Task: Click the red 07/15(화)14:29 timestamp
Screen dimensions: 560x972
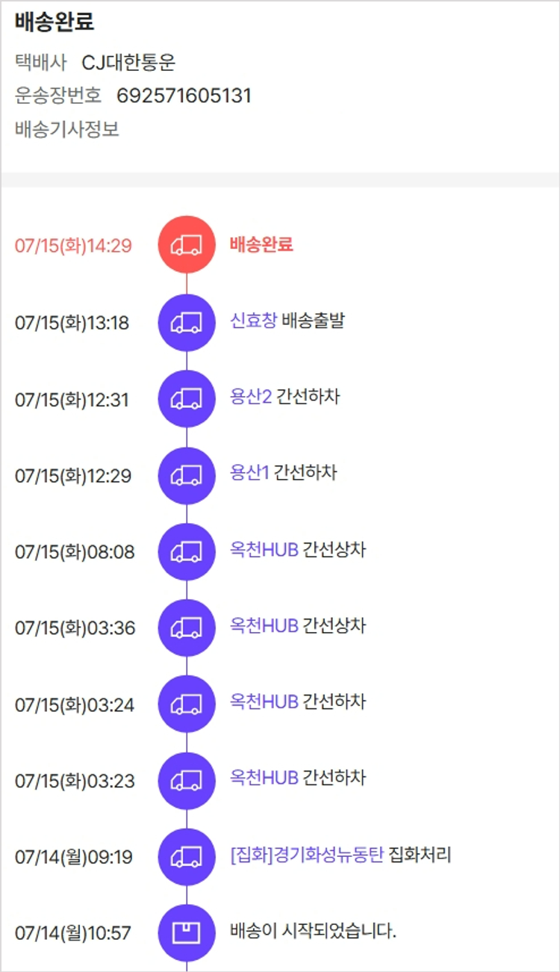Action: tap(73, 246)
